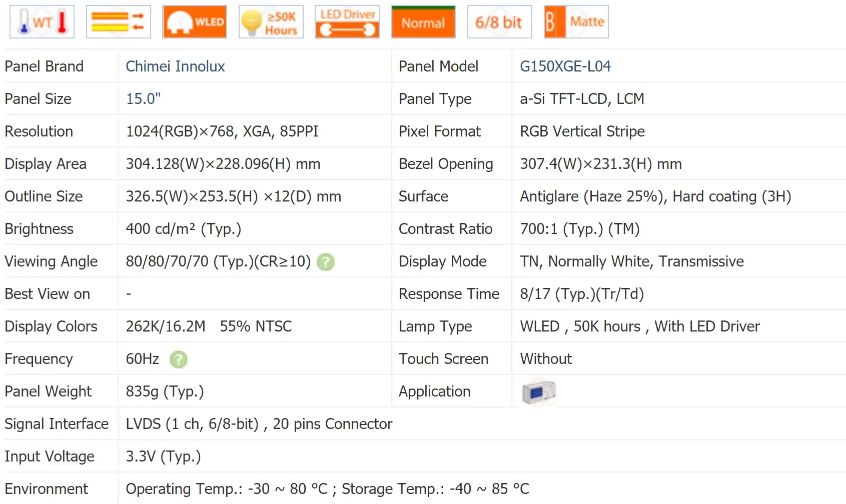Click the orange Normal badge icon
The height and width of the screenshot is (504, 846).
pos(424,22)
